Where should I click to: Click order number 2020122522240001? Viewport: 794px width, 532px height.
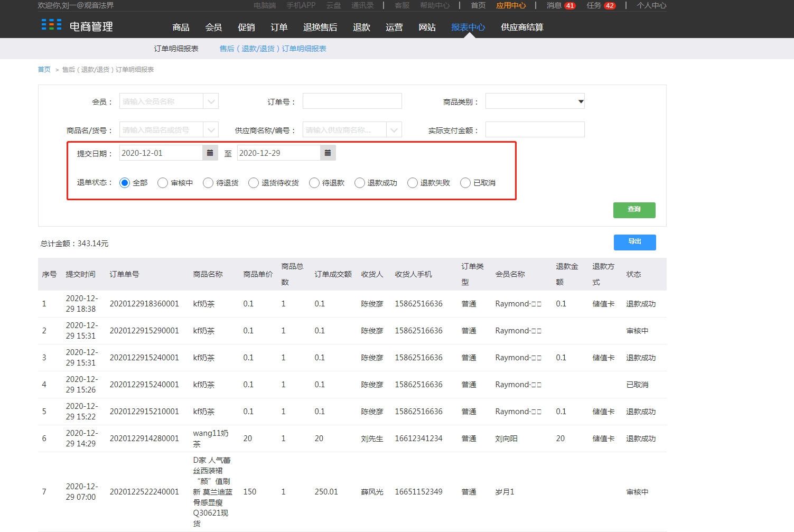[144, 492]
